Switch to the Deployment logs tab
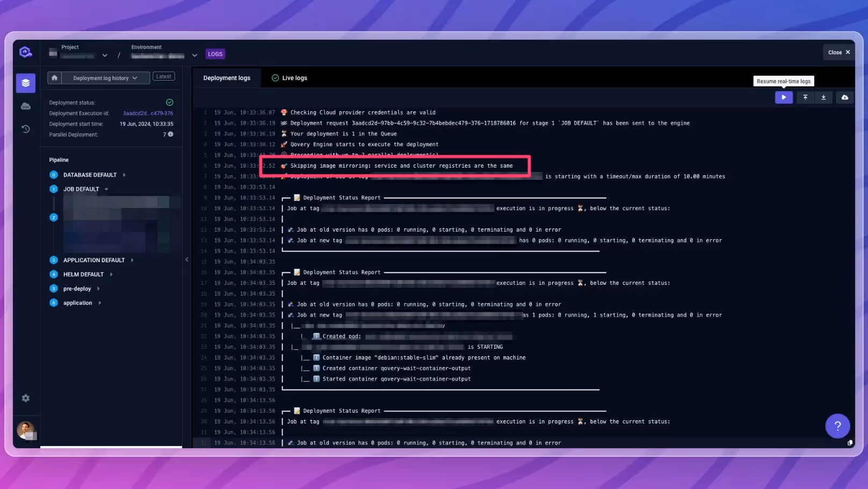Viewport: 868px width, 489px height. coord(227,78)
